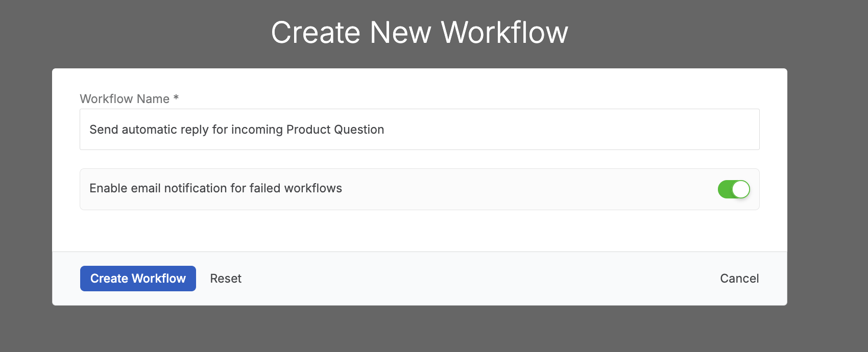The image size is (868, 352).
Task: Cancel the new workflow dialog
Action: click(739, 279)
